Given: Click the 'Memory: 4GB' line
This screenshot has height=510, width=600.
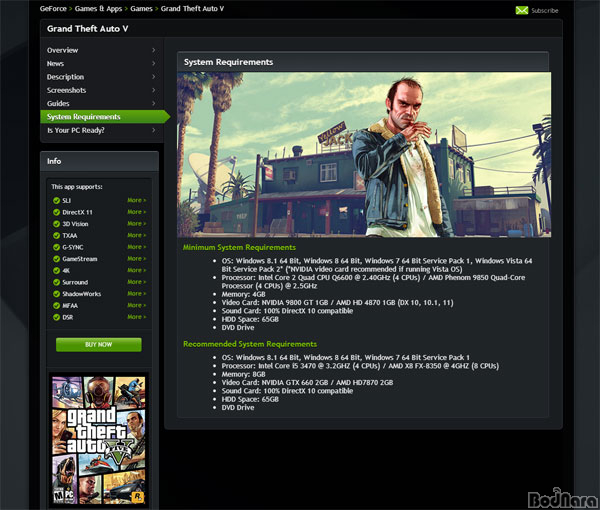Looking at the screenshot, I should [243, 294].
